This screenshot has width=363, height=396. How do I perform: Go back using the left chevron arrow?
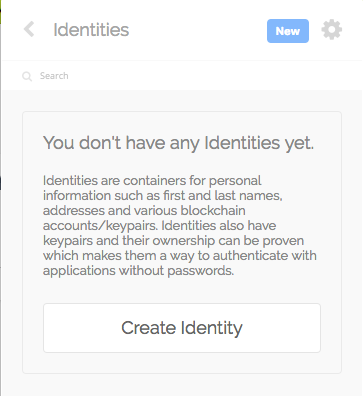pyautogui.click(x=29, y=29)
